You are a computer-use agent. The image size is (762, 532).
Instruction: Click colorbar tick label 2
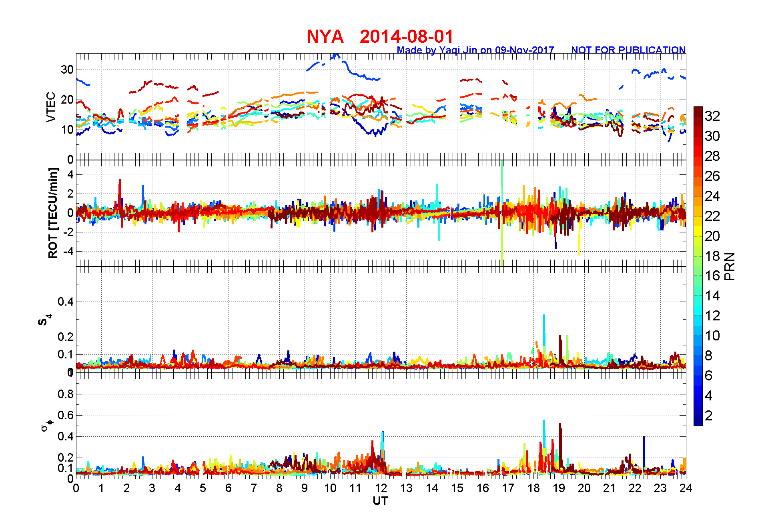(708, 416)
